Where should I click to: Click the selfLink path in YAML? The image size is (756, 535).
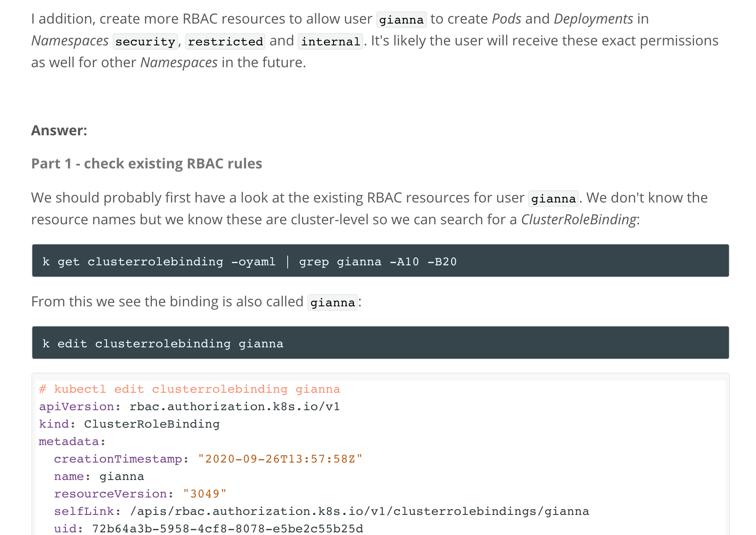(359, 511)
